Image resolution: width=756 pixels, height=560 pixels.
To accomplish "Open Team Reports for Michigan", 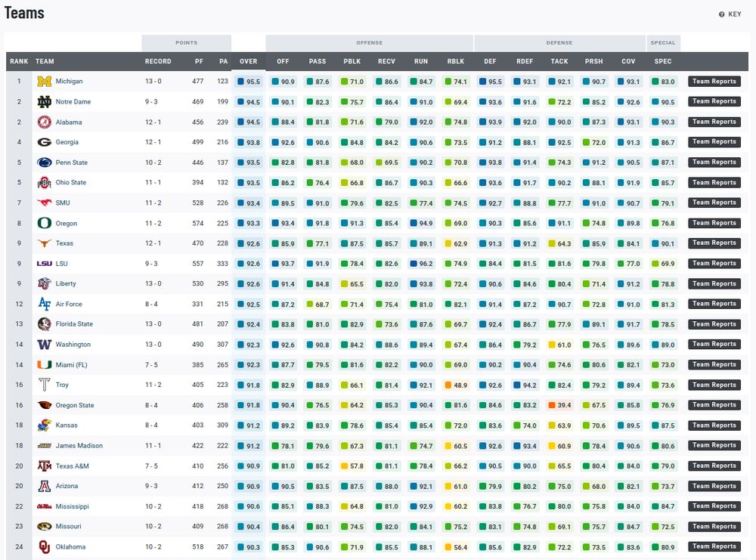I will [714, 82].
